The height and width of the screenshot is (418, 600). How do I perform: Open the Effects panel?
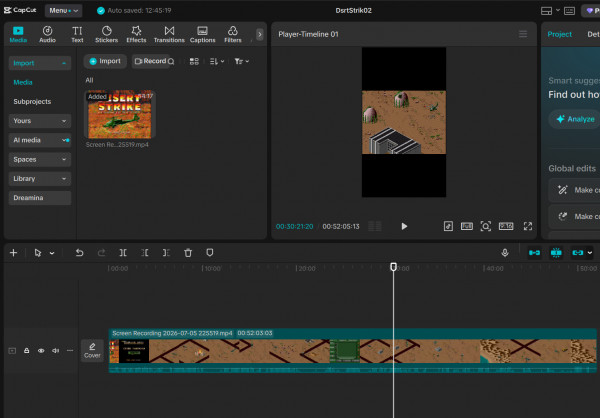136,34
